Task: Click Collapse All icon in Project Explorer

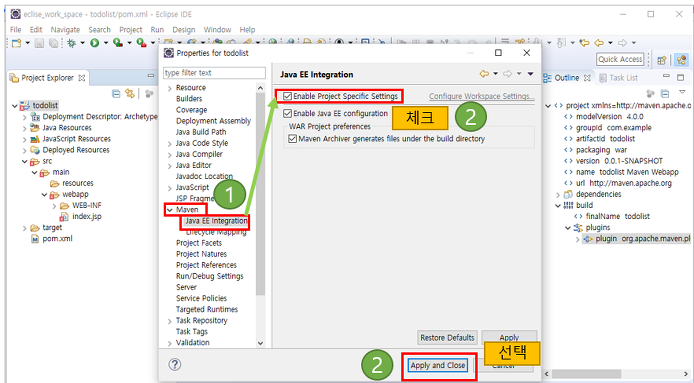Action: click(116, 93)
